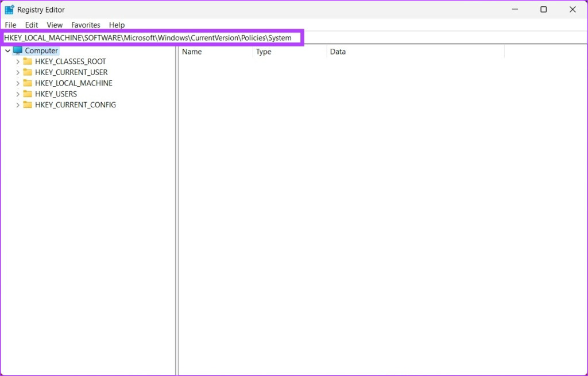Open the View menu

point(55,25)
